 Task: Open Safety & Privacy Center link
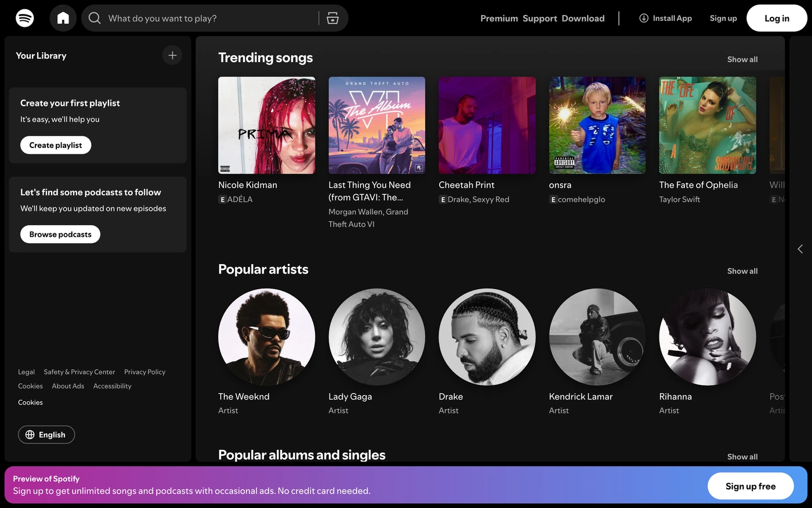coord(79,372)
